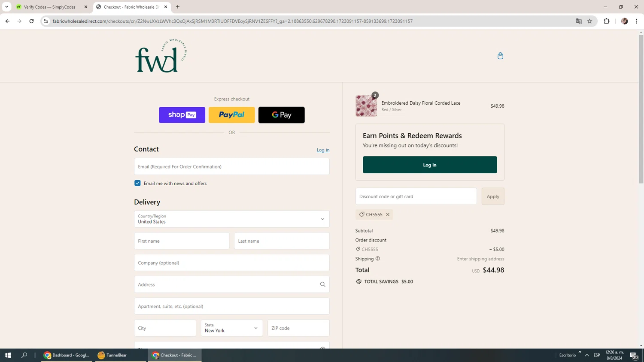Click the shipping info question mark icon

(378, 259)
